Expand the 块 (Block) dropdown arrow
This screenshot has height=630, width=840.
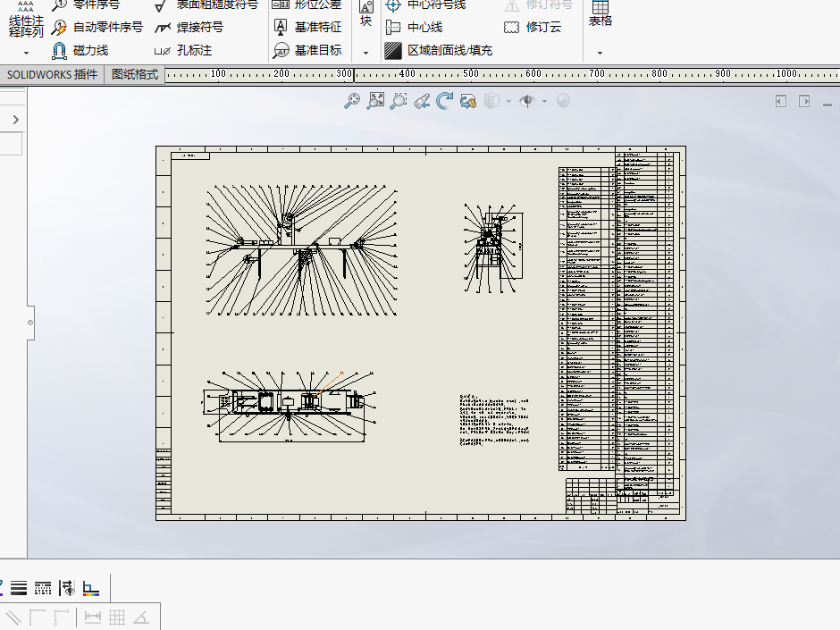(365, 53)
